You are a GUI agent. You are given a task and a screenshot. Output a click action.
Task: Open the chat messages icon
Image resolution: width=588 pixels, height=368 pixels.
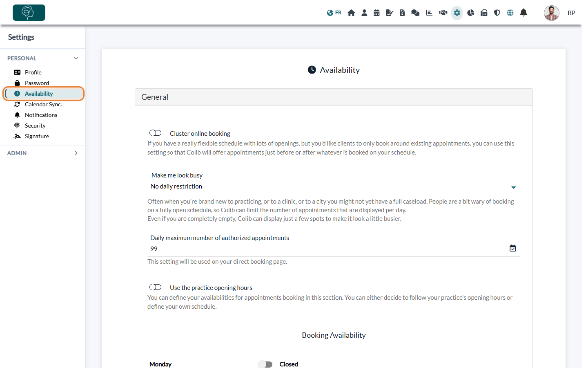click(415, 13)
